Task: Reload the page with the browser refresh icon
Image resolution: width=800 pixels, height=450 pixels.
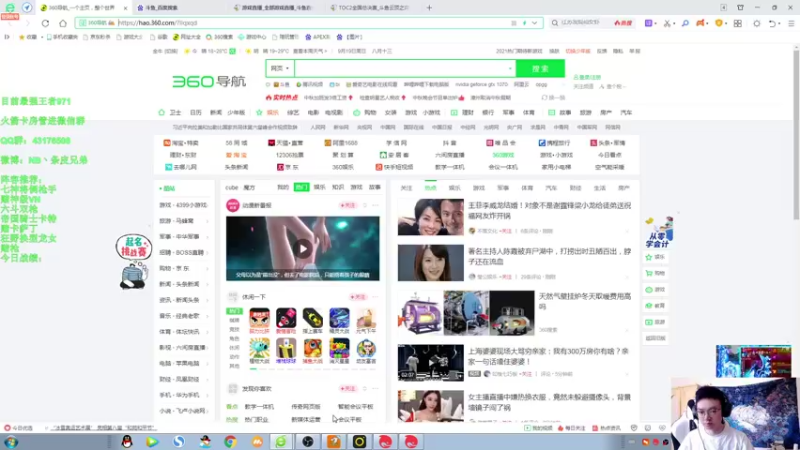Action: coord(45,23)
